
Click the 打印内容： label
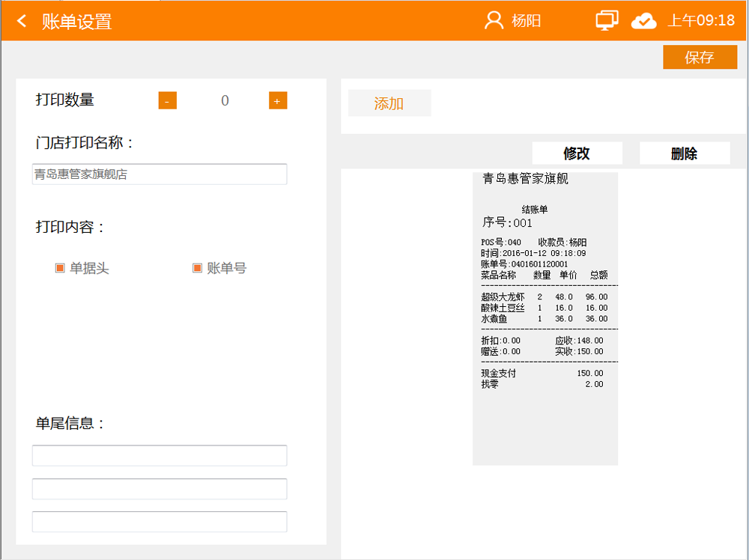coord(70,227)
